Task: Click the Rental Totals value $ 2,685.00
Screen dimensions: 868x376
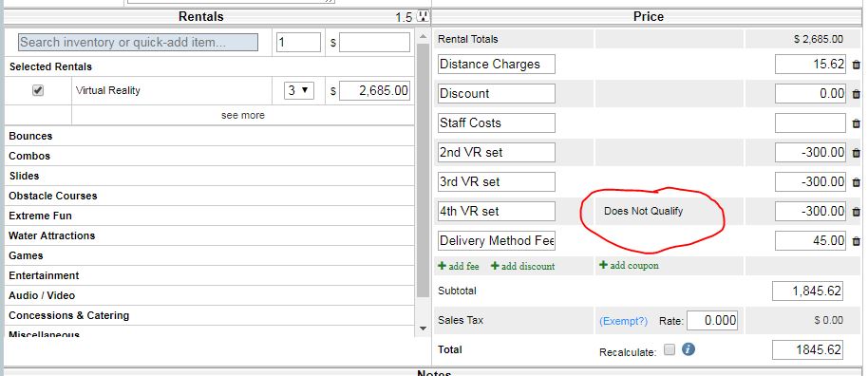Action: coord(819,39)
